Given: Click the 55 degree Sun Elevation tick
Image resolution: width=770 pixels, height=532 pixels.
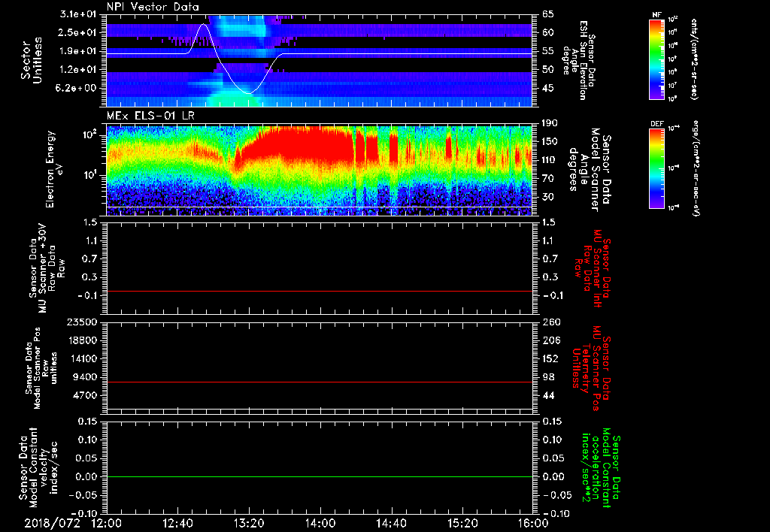Looking at the screenshot, I should click(548, 51).
